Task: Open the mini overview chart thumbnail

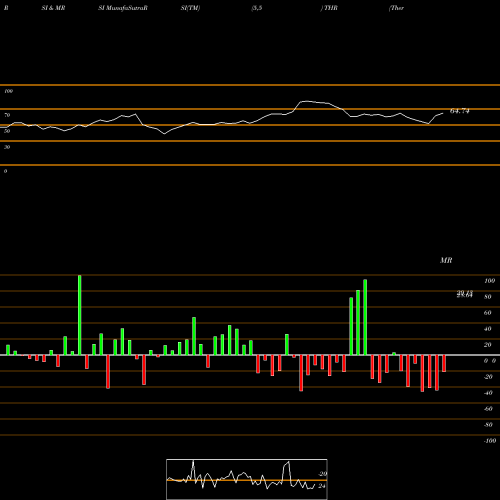Action: click(x=247, y=479)
